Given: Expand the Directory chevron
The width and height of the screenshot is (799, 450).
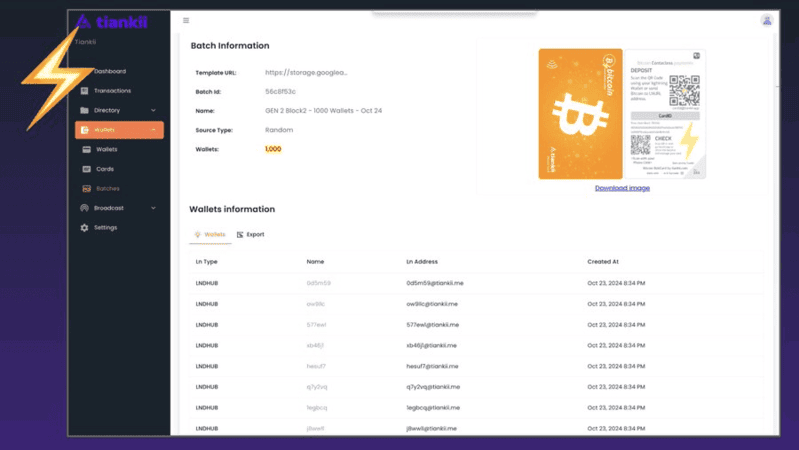Looking at the screenshot, I should (153, 110).
